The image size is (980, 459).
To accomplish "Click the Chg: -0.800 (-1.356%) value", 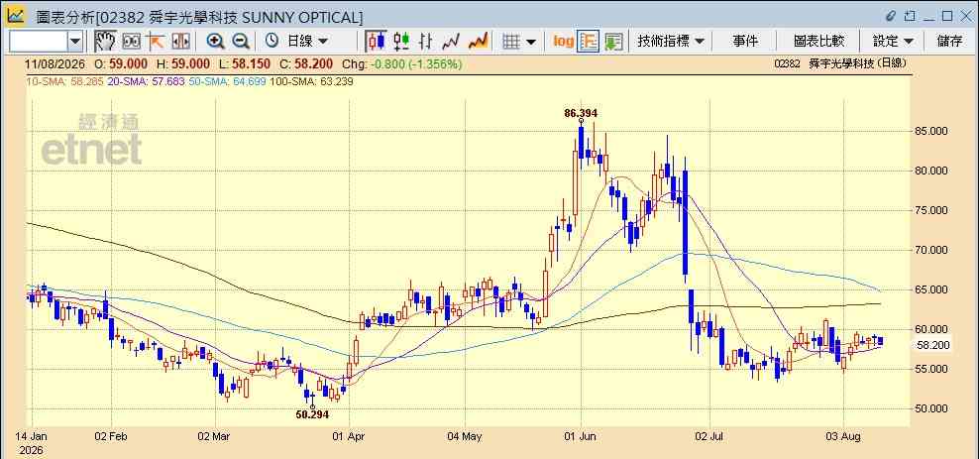I will point(404,63).
